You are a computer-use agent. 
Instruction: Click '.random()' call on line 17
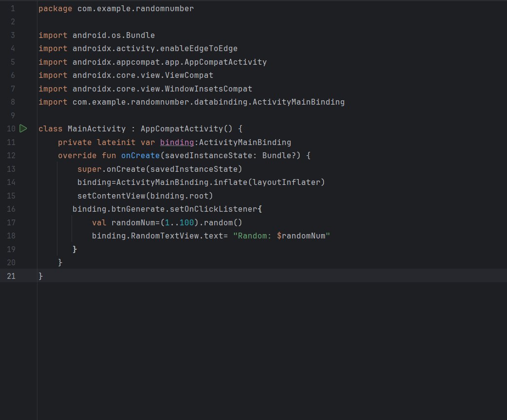click(220, 223)
